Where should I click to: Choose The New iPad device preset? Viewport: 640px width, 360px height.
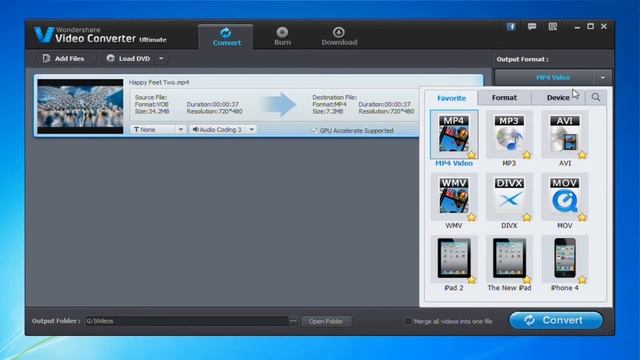(x=509, y=259)
